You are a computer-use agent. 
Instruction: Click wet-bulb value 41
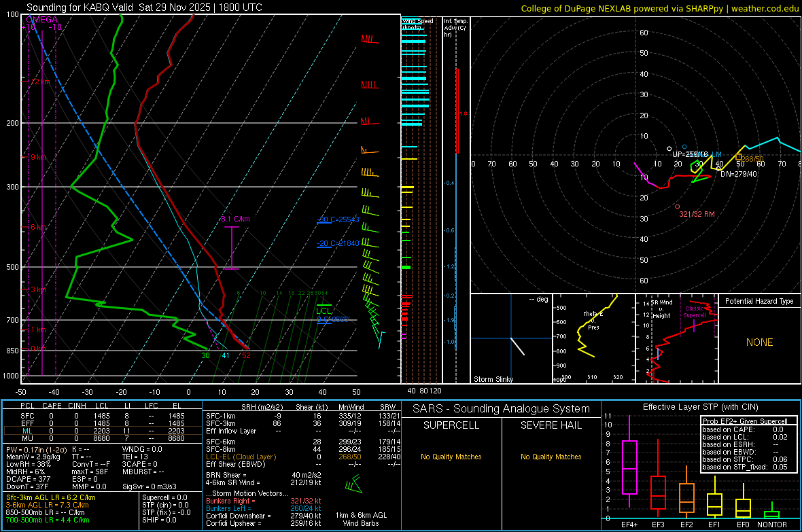[226, 355]
